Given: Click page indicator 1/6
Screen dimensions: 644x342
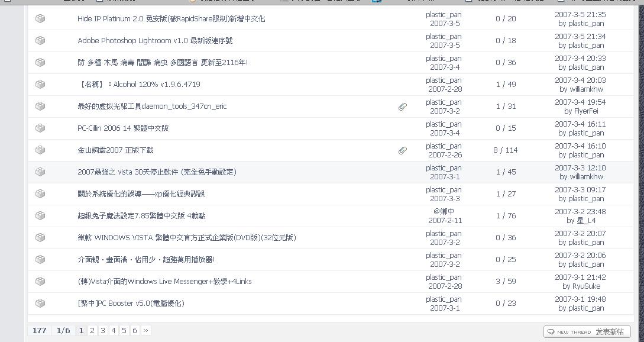Looking at the screenshot, I should 63,331.
